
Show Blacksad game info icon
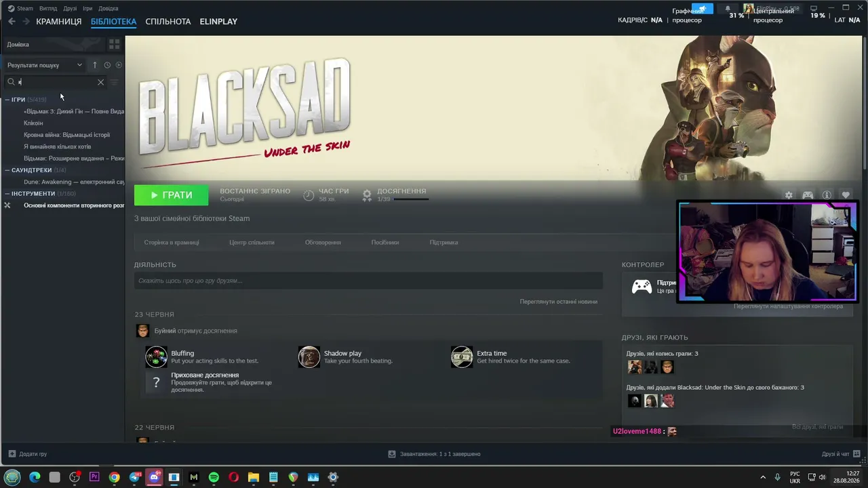(827, 195)
